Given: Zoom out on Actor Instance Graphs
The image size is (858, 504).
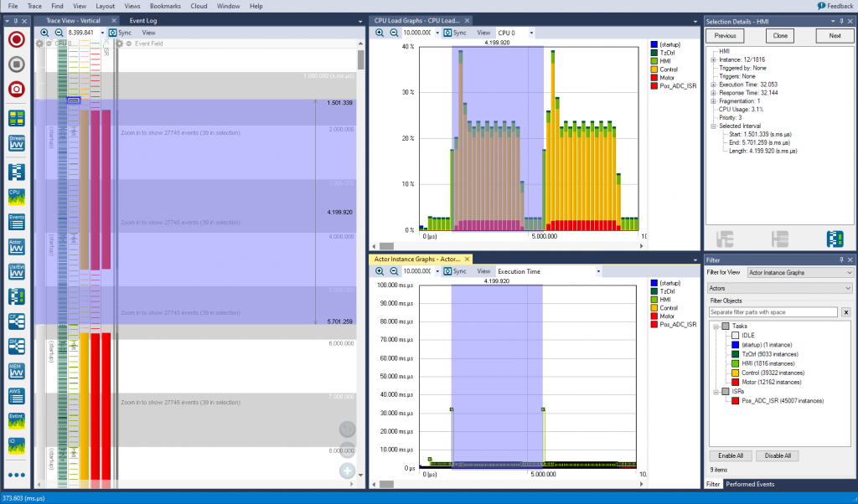Looking at the screenshot, I should pyautogui.click(x=394, y=271).
